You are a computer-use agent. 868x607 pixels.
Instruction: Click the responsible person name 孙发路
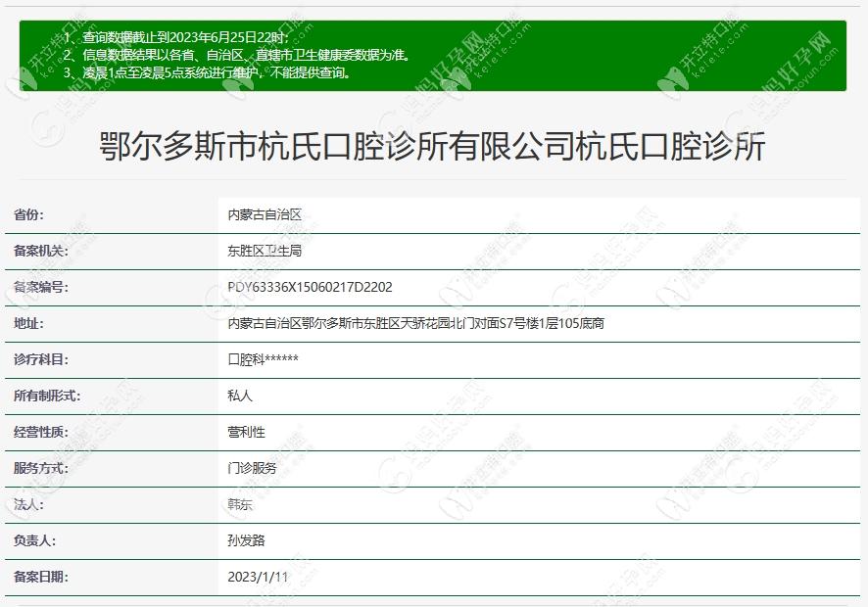point(246,540)
